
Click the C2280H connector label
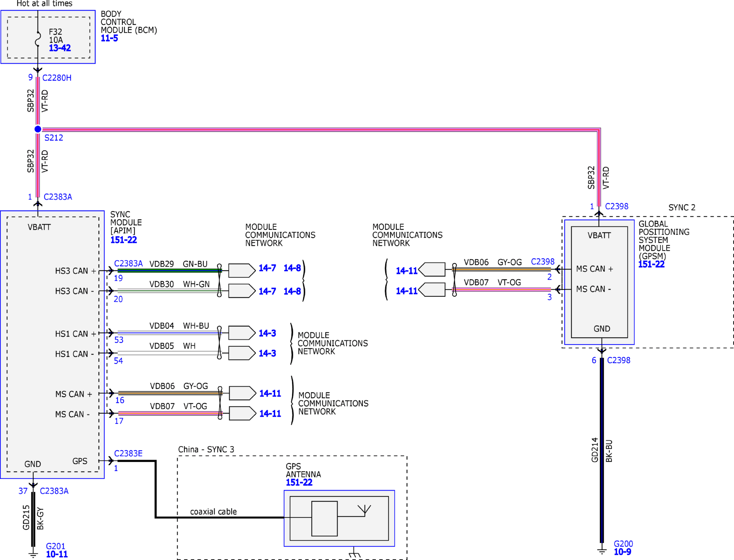[x=57, y=78]
